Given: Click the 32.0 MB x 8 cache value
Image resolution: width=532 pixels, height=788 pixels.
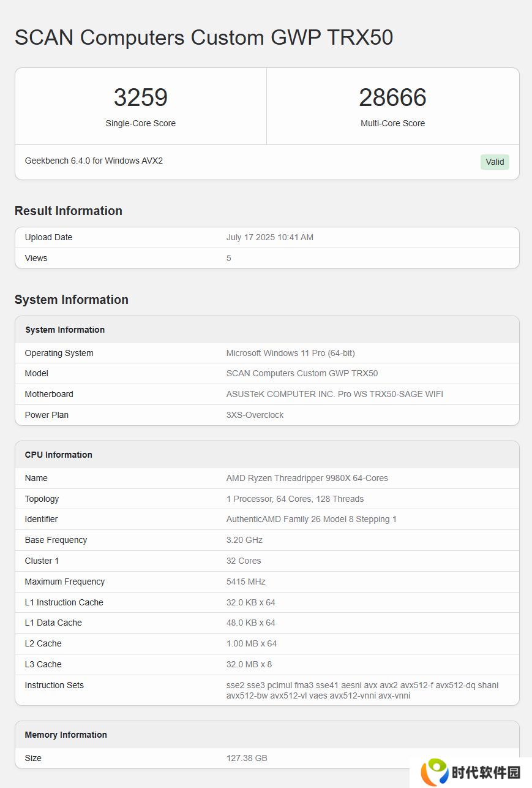Looking at the screenshot, I should [249, 664].
